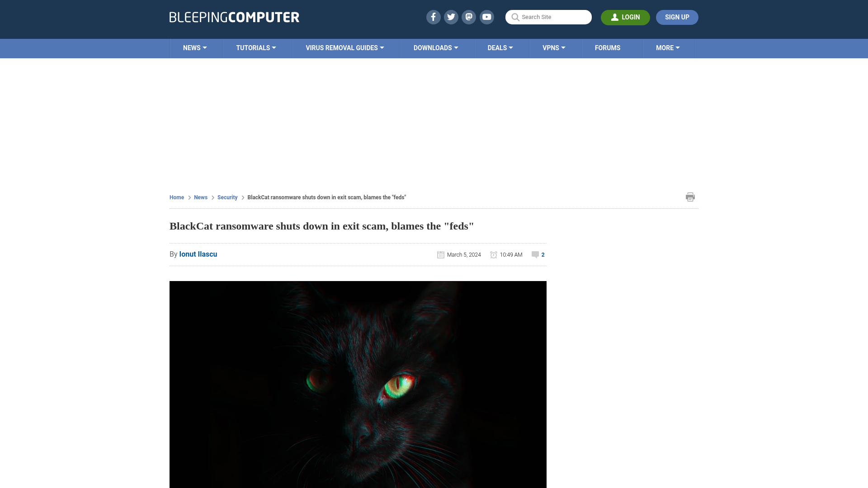This screenshot has height=488, width=868.
Task: Click author link Ionut Ilascu
Action: point(198,254)
